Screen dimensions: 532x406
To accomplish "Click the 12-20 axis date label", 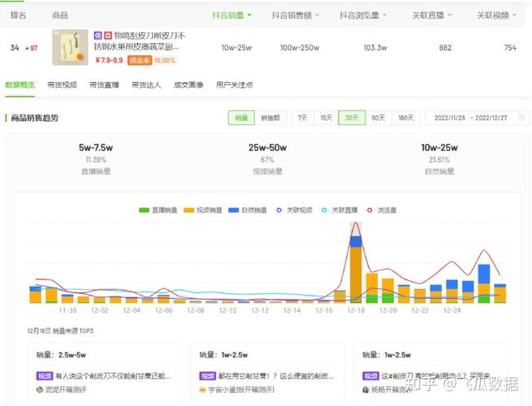I will [387, 310].
